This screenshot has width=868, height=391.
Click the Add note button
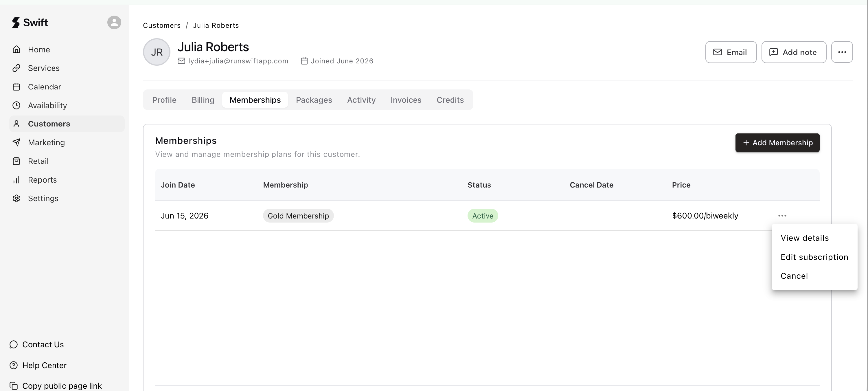point(794,52)
